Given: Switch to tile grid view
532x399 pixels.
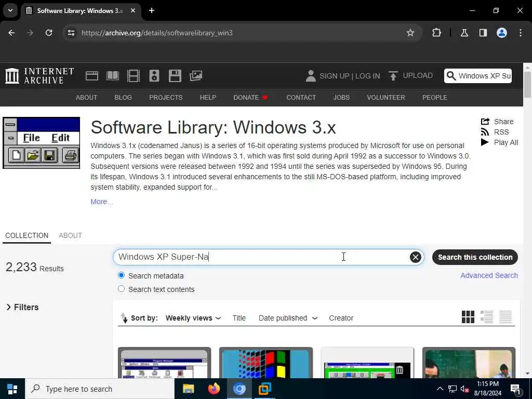Looking at the screenshot, I should (468, 317).
